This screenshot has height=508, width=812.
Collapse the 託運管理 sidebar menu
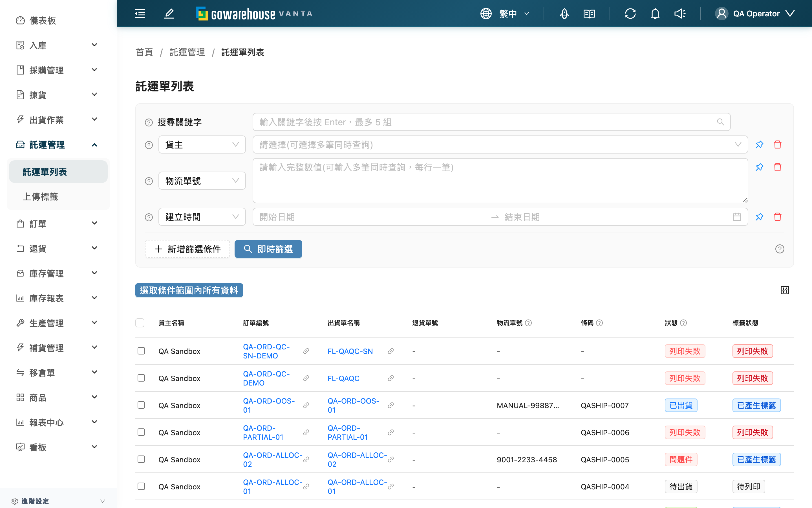point(58,144)
